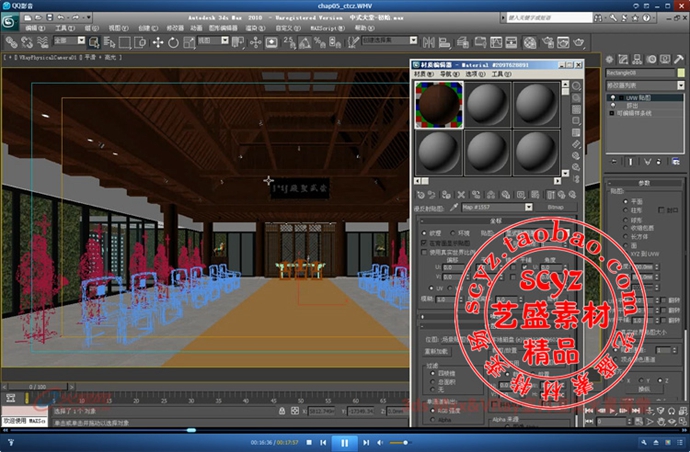This screenshot has width=690, height=452.
Task: Toggle the 封口 cap checkbox
Action: 661,210
